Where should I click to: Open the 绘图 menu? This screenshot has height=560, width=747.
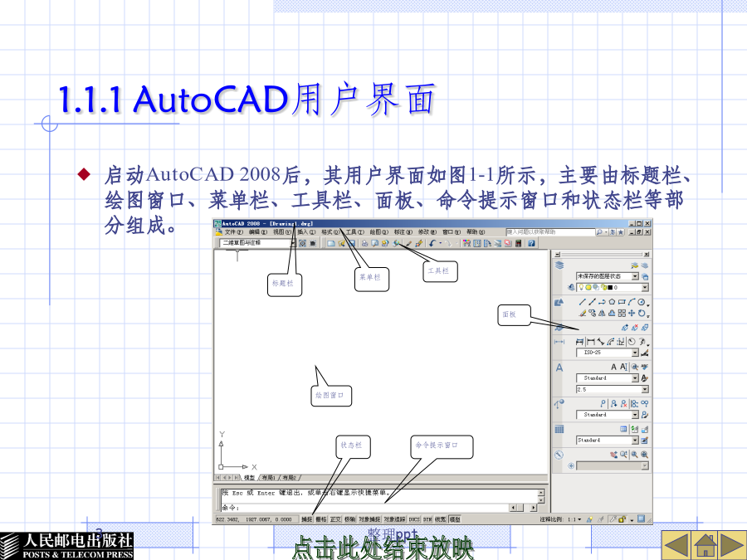coord(378,232)
